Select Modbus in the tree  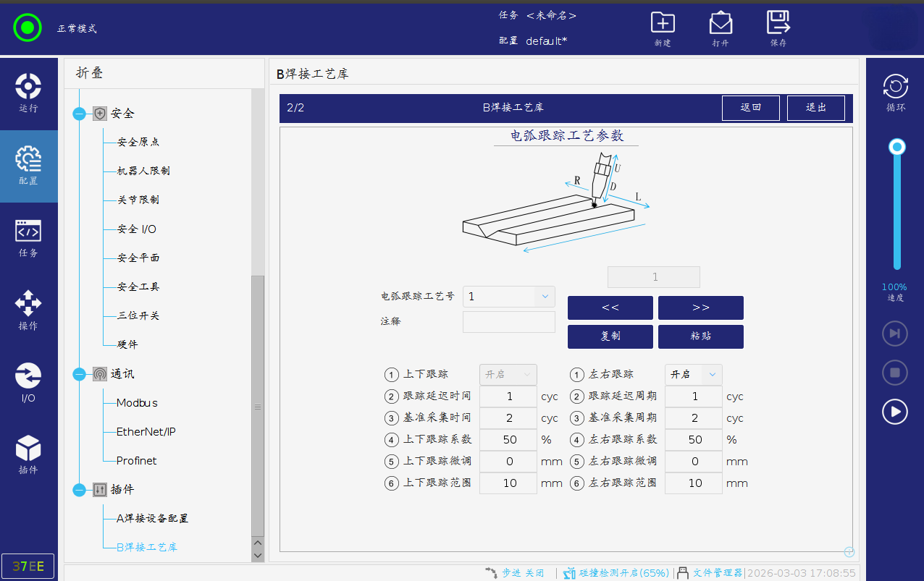pyautogui.click(x=138, y=403)
